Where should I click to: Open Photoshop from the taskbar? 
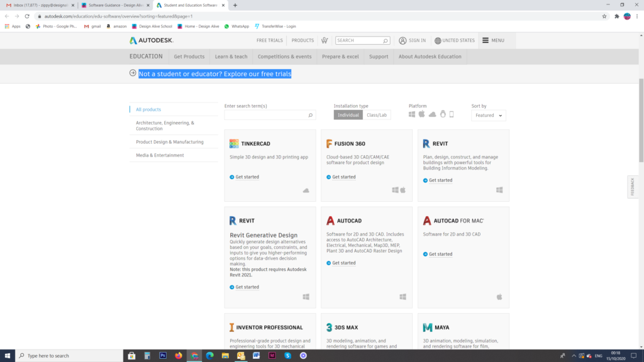163,356
